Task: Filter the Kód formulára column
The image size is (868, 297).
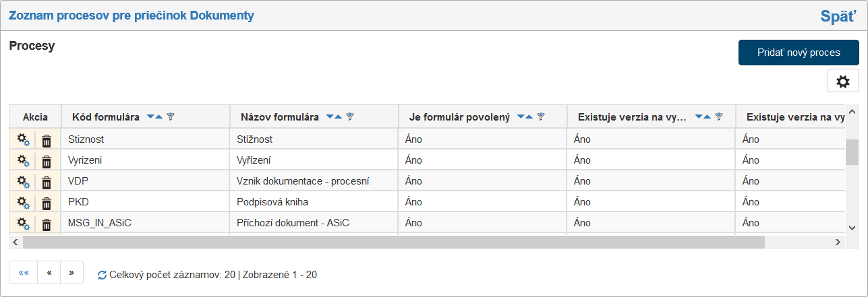Action: click(171, 117)
